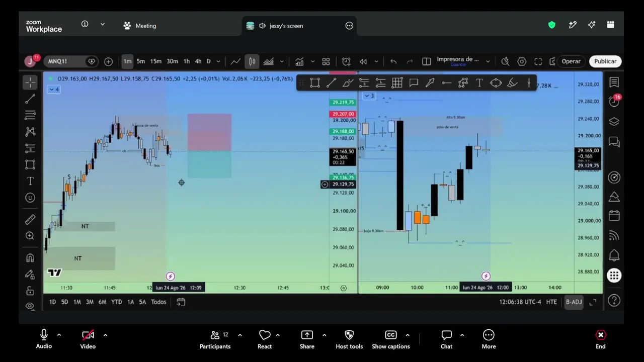This screenshot has height=362, width=644.
Task: Pick horizontal ray tool in floating toolbar
Action: point(446,83)
